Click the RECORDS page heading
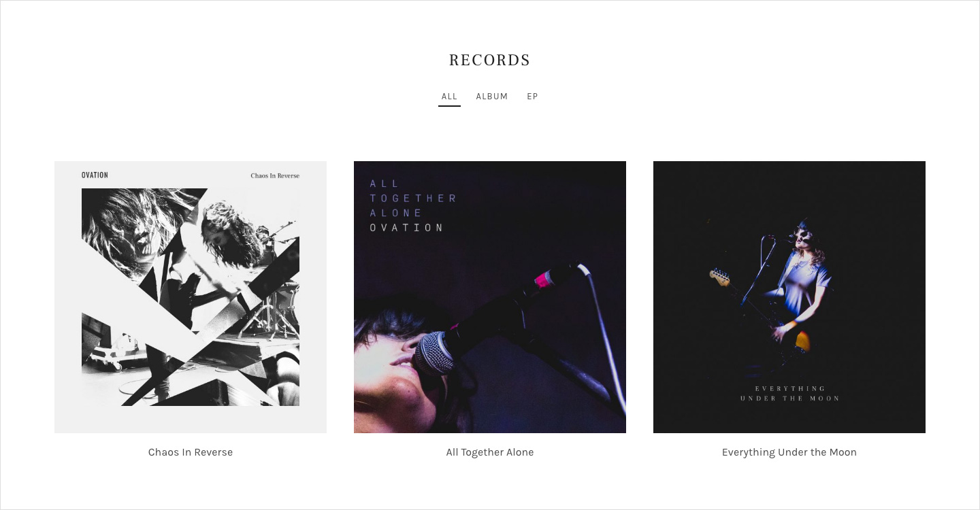The image size is (980, 510). coord(490,60)
